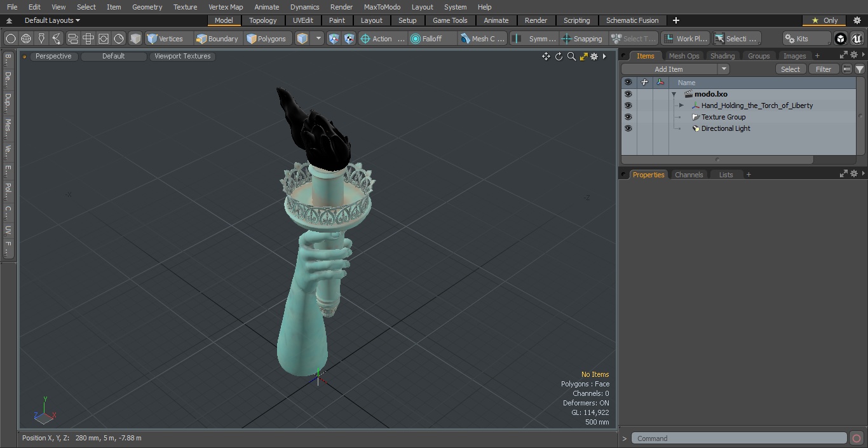868x448 pixels.
Task: Open viewport settings gear icon
Action: coord(594,57)
